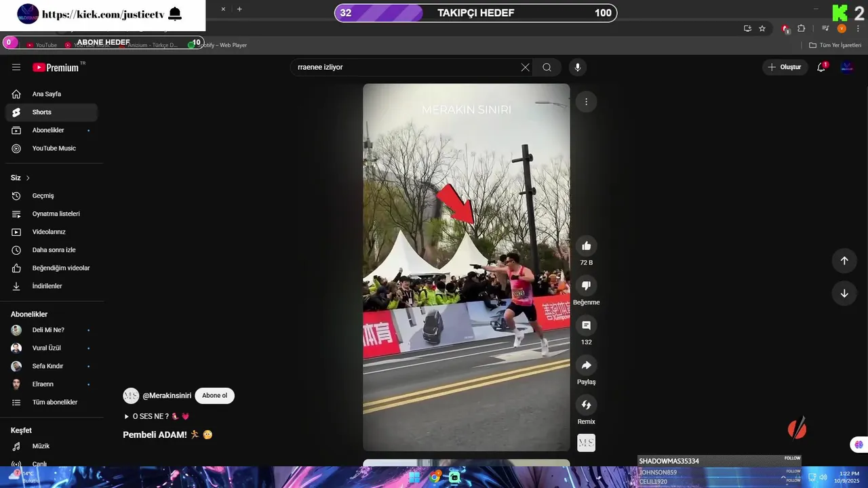Open a new browser tab with plus
The image size is (868, 488).
pos(239,9)
